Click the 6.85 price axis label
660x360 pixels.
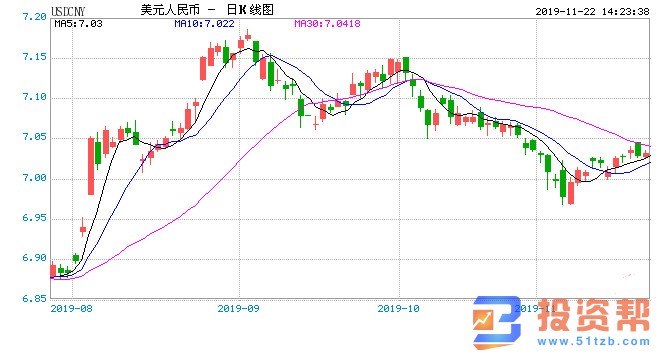[x=35, y=299]
